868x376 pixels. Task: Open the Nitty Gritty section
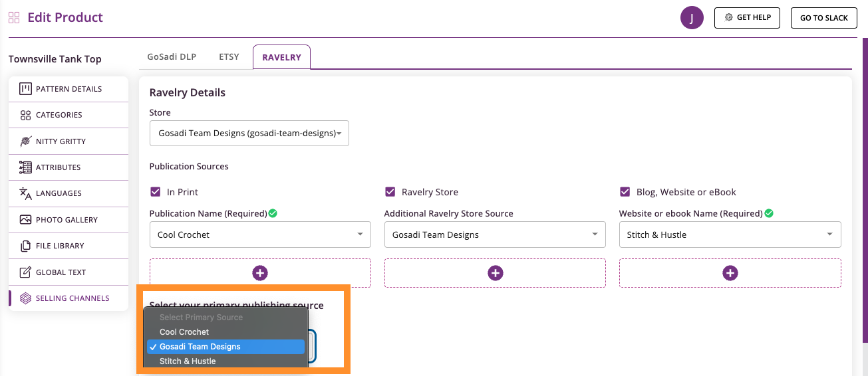(69, 141)
